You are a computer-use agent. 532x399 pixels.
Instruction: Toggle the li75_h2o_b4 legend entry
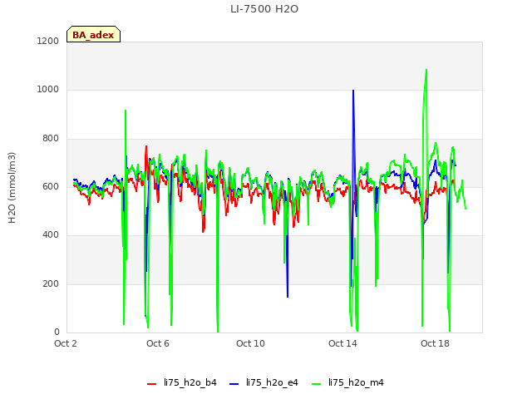182,382
